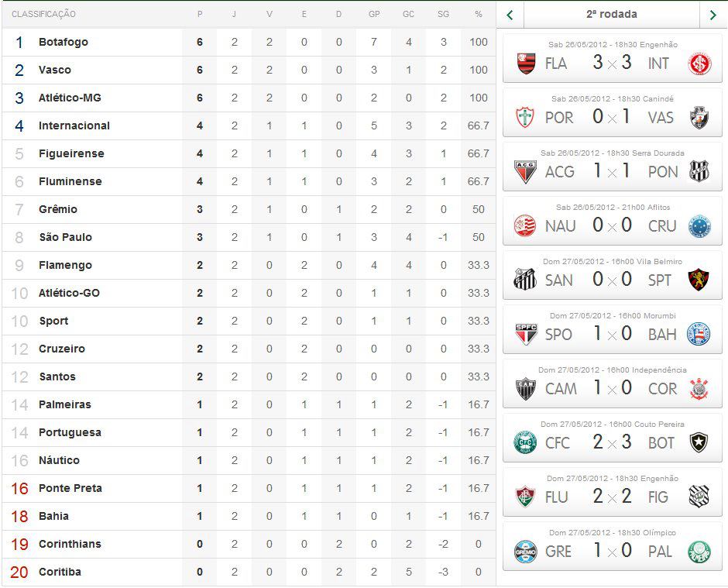The width and height of the screenshot is (728, 588).
Task: Click the São Paulo crest icon
Action: tap(526, 335)
